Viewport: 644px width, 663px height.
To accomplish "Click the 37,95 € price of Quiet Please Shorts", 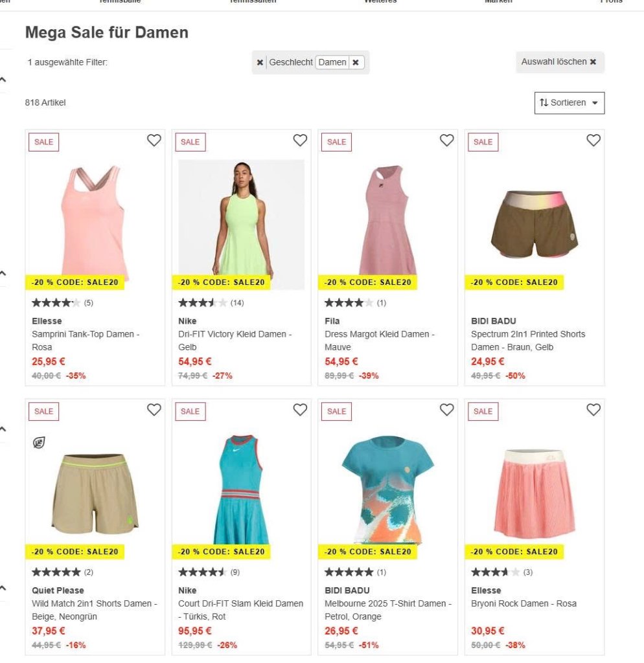I will tap(48, 631).
